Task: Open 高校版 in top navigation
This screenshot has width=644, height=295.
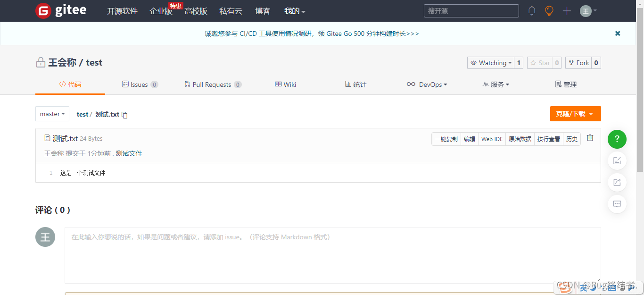Action: click(x=196, y=11)
